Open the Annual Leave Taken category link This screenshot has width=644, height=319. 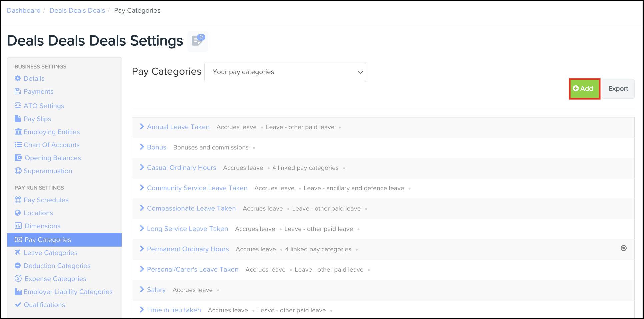coord(178,127)
